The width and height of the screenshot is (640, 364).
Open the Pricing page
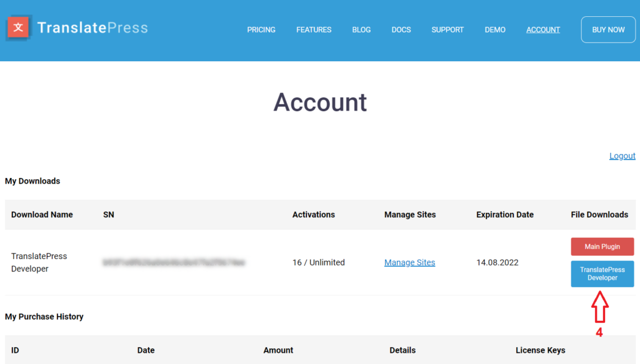pyautogui.click(x=261, y=30)
